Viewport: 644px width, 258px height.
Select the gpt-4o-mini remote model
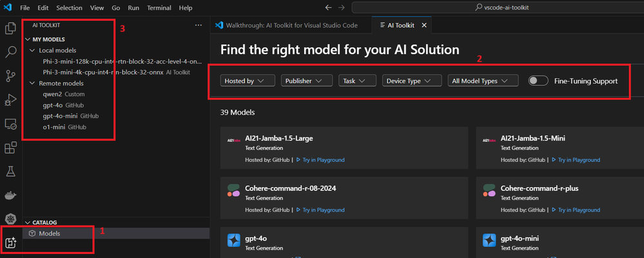(61, 116)
